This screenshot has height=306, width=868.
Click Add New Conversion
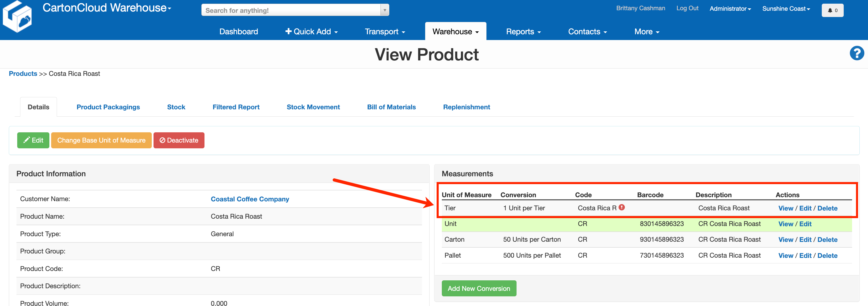click(x=479, y=288)
